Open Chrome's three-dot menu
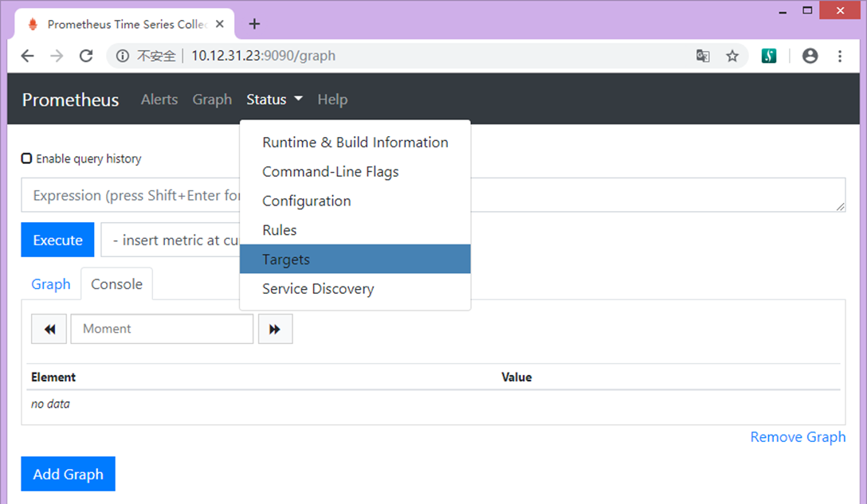Screen dimensions: 867x504 tap(840, 56)
